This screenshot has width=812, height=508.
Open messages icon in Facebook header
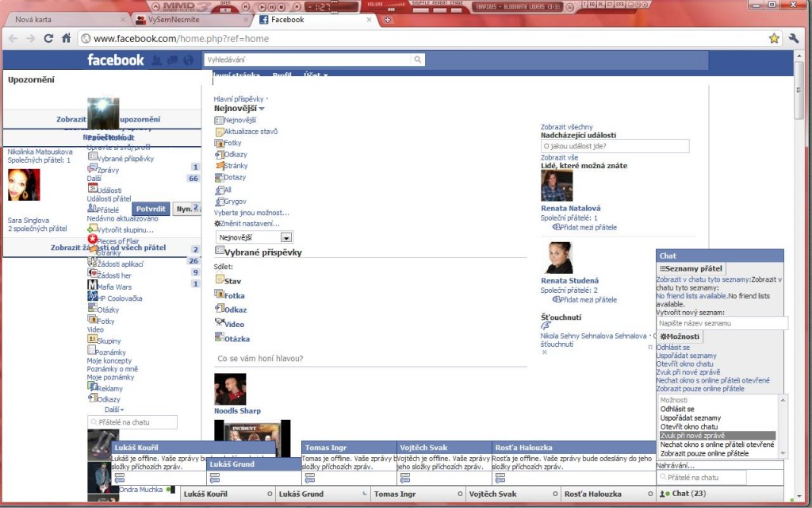point(172,60)
